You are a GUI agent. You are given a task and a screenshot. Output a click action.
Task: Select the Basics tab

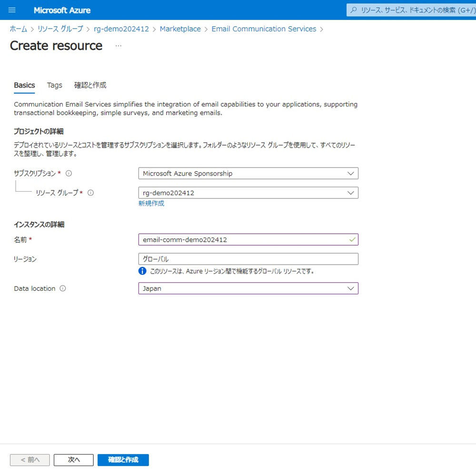pyautogui.click(x=24, y=85)
